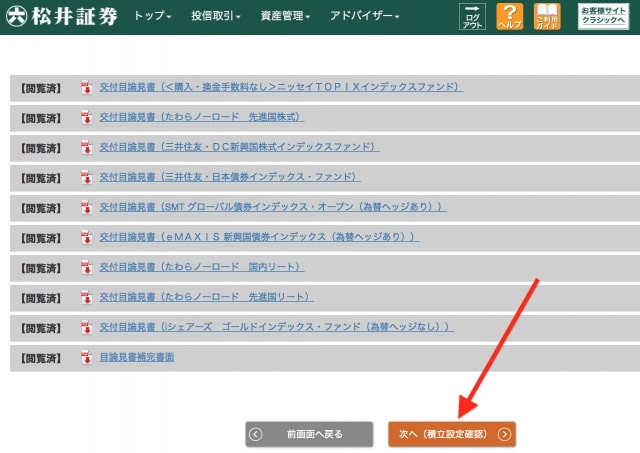Screen dimensions: 640x453
Task: Click the Matsui Securities logo
Action: tap(62, 16)
